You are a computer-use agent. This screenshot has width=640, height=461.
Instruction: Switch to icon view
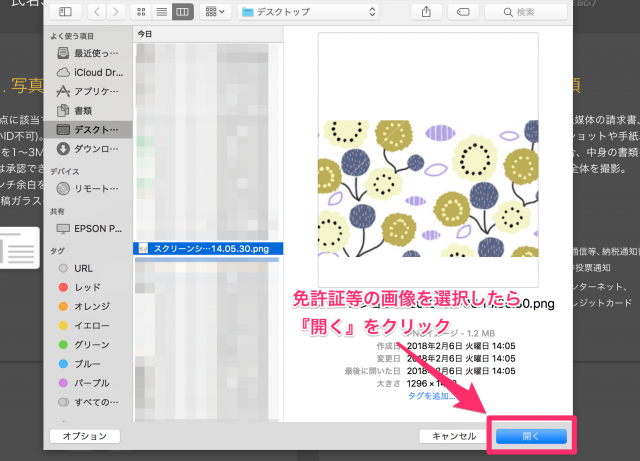pyautogui.click(x=141, y=12)
